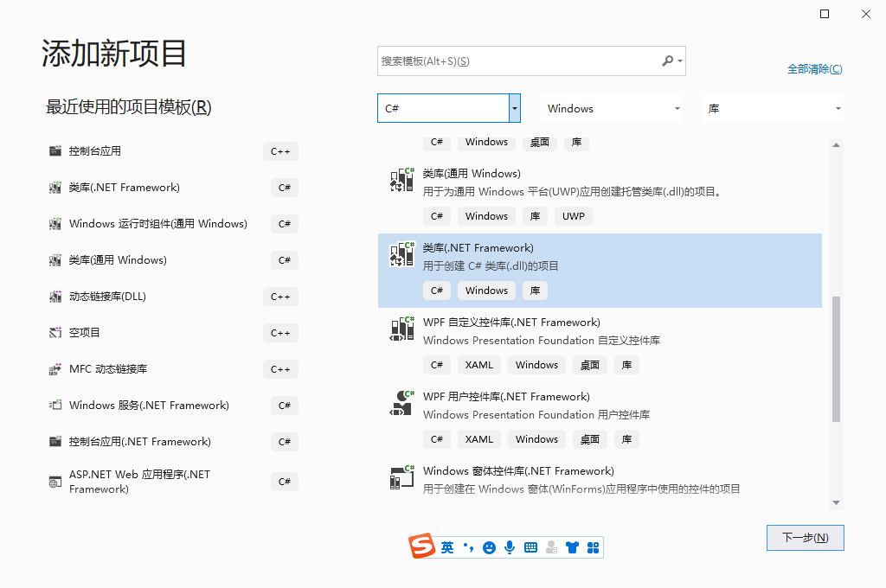Open Sogou emoji panel
Screen dimensions: 886x588
point(490,547)
